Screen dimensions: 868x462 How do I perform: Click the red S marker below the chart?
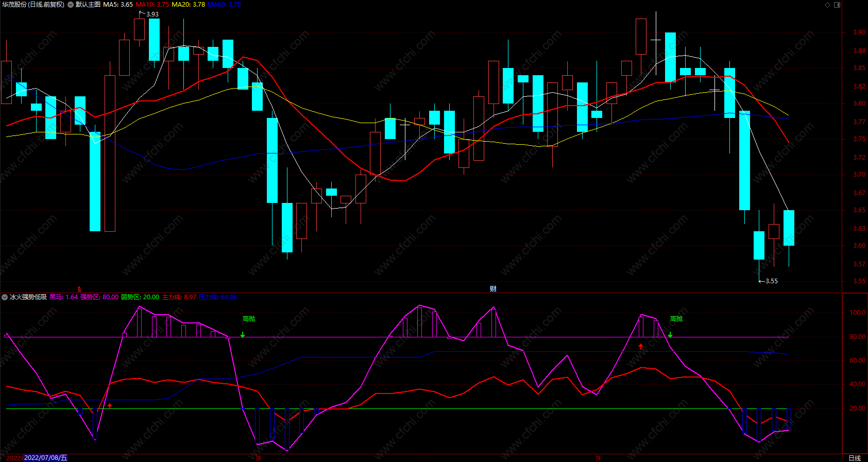79,289
